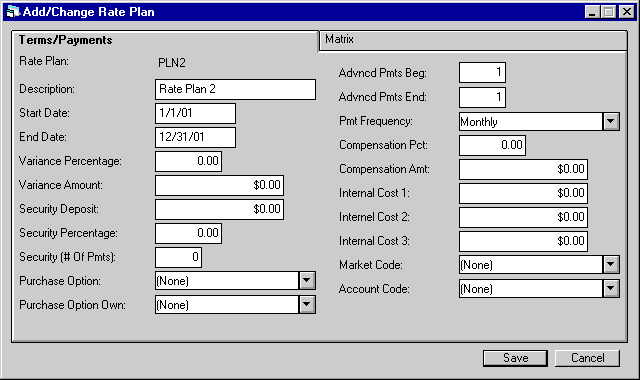Image resolution: width=640 pixels, height=380 pixels.
Task: Expand the Account Code dropdown
Action: (611, 289)
